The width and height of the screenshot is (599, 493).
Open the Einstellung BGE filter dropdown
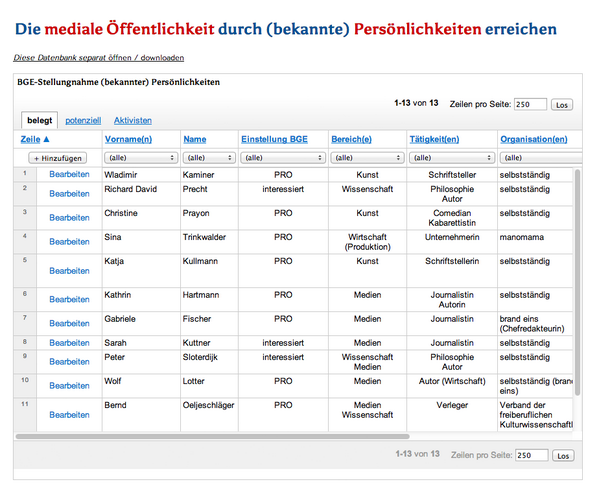[x=283, y=158]
